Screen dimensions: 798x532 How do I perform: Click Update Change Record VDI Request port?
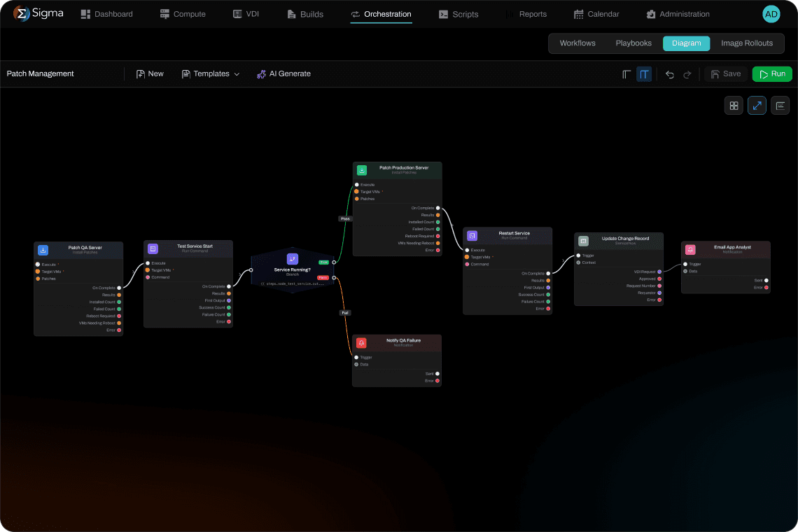(x=659, y=272)
